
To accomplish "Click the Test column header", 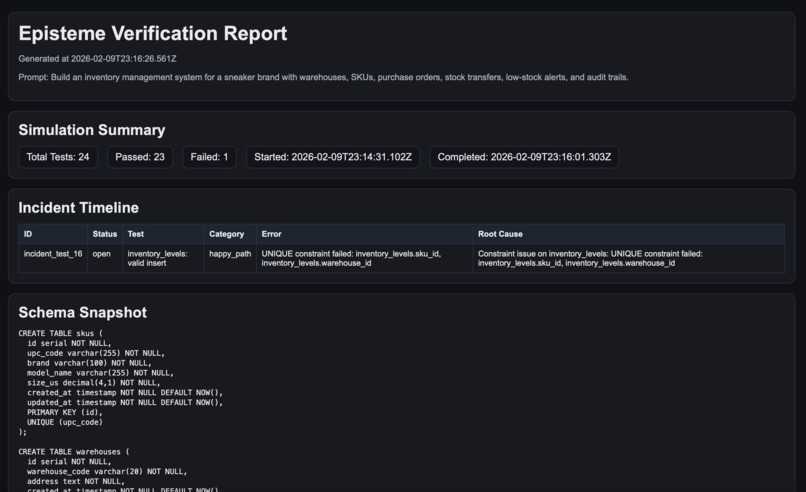I will click(163, 234).
